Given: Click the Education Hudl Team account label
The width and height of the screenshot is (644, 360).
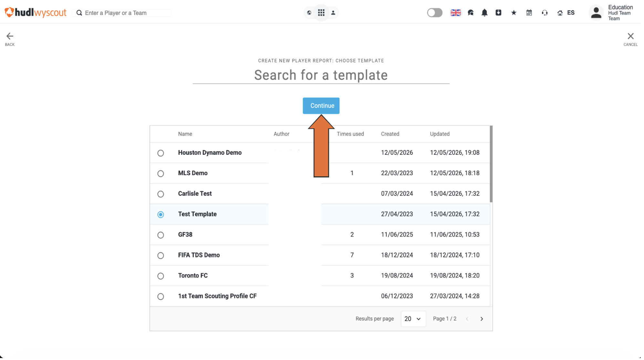Looking at the screenshot, I should tap(620, 13).
